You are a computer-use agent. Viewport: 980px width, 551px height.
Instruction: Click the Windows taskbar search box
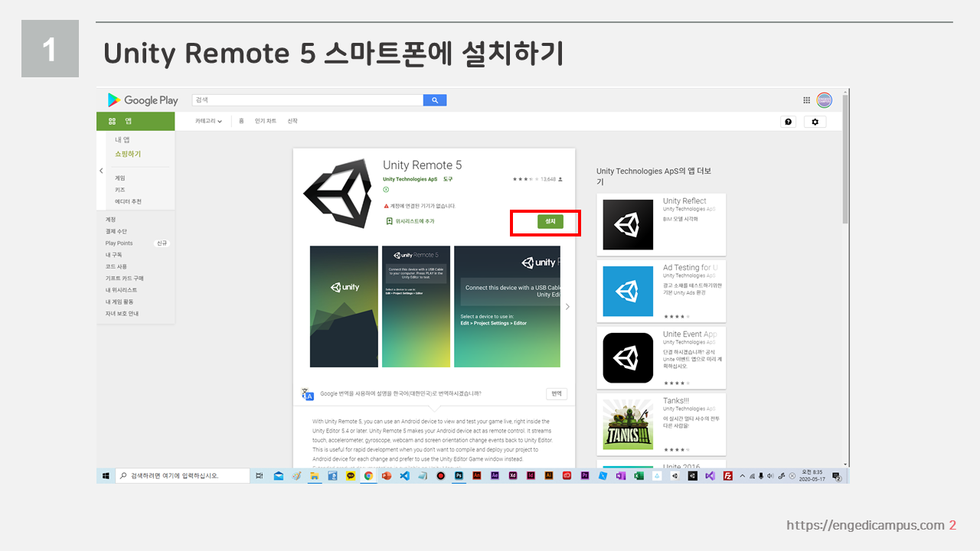[182, 475]
